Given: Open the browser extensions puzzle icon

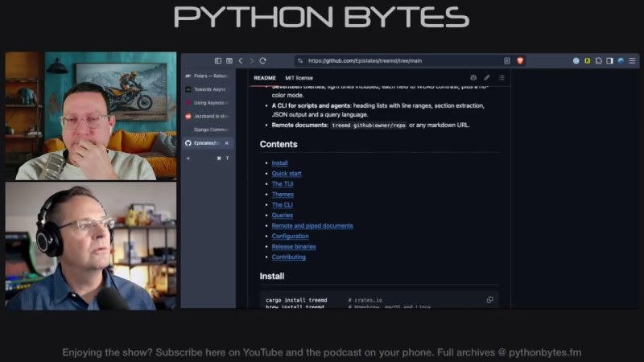Looking at the screenshot, I should tap(598, 61).
